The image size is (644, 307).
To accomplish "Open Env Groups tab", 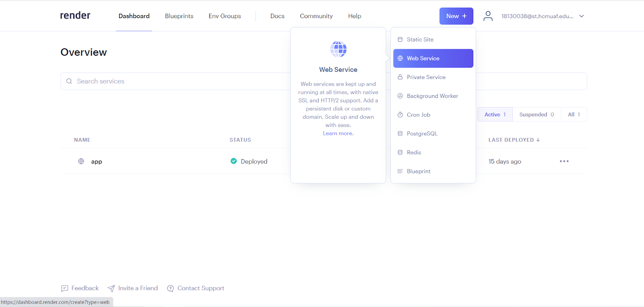I will (225, 16).
